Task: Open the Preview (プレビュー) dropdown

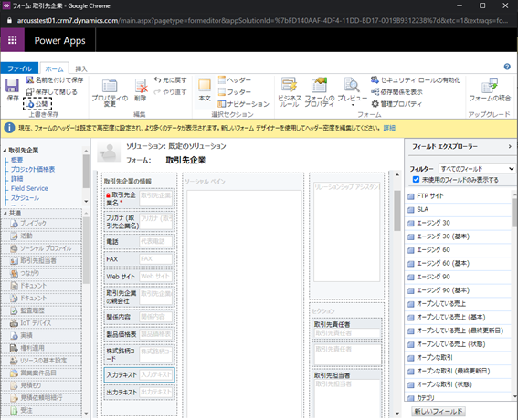Action: pos(352,92)
